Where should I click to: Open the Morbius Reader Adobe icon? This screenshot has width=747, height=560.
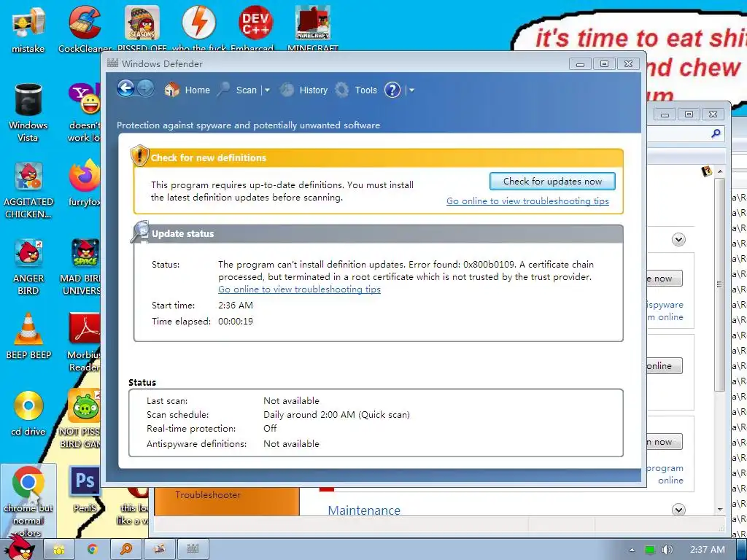pos(84,342)
